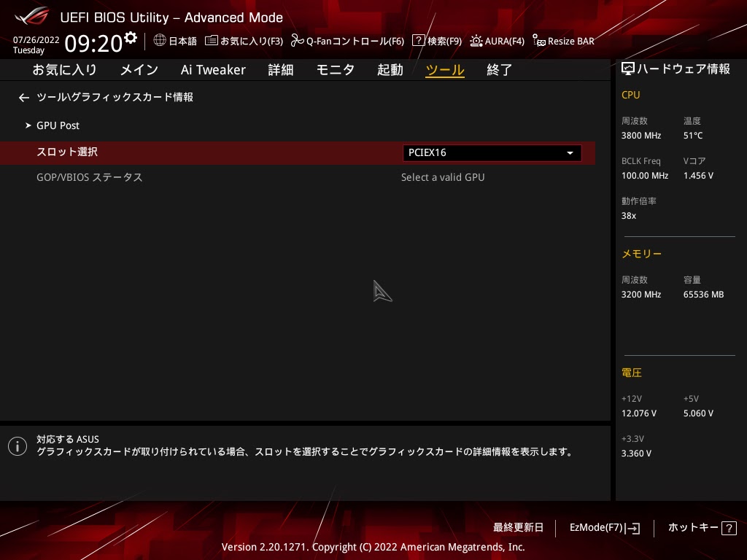Click breadcrumb ツール\グラフィックスカード情報
Screen dimensions: 747x560
(x=115, y=97)
